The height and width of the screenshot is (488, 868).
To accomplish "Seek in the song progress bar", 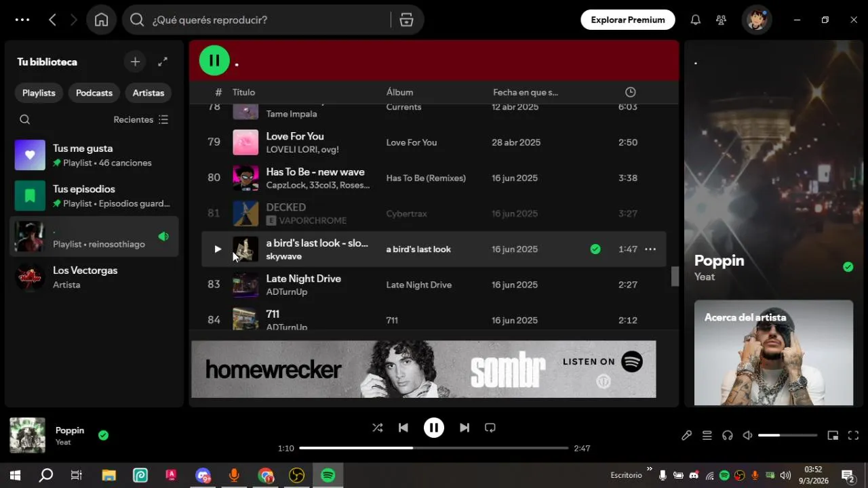I will click(x=434, y=448).
